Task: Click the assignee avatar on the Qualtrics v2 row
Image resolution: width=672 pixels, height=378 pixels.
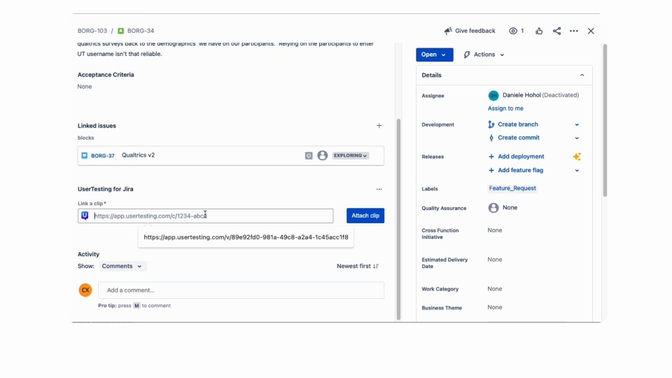Action: click(x=322, y=156)
